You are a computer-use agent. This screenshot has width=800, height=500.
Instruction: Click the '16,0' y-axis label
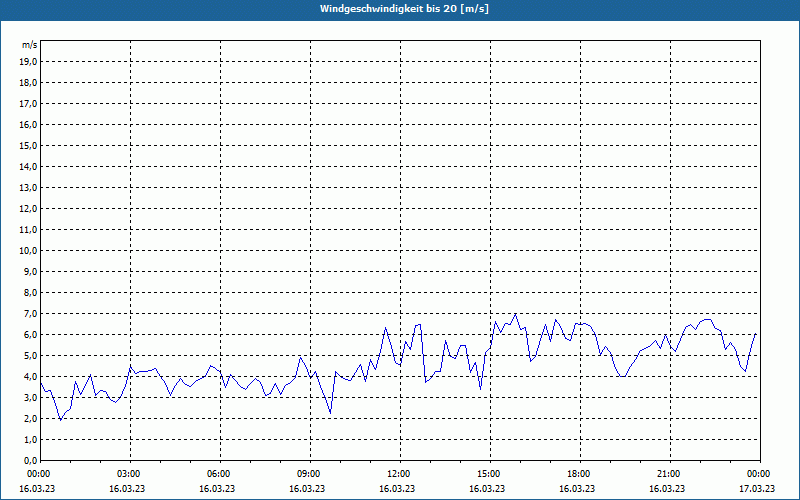pyautogui.click(x=29, y=124)
